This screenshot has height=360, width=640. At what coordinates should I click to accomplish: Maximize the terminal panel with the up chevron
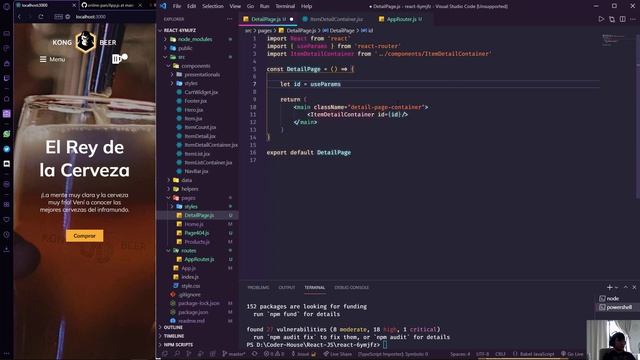(x=626, y=287)
